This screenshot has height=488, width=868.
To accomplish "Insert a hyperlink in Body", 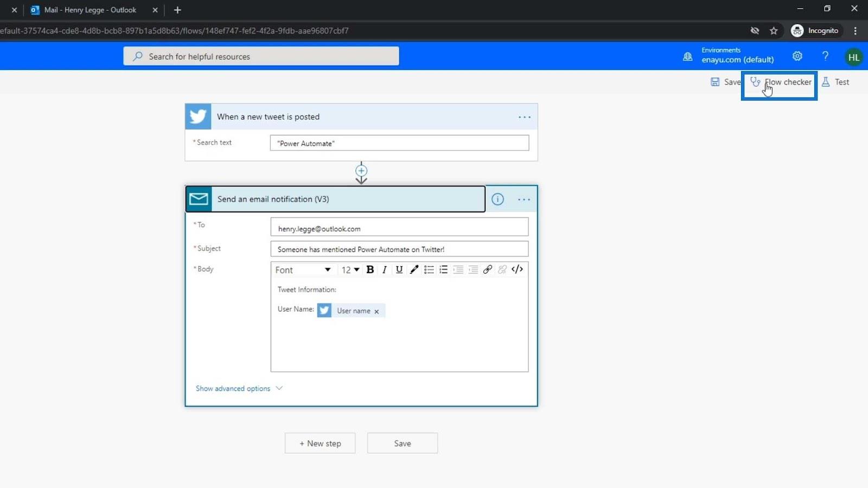I will tap(488, 269).
